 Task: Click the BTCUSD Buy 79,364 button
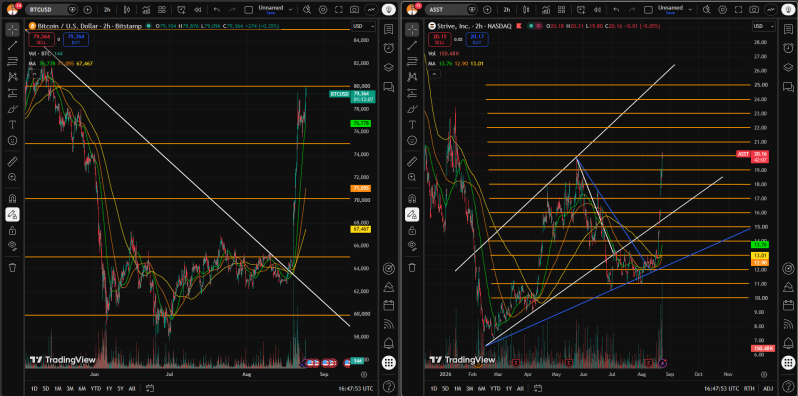[76, 40]
